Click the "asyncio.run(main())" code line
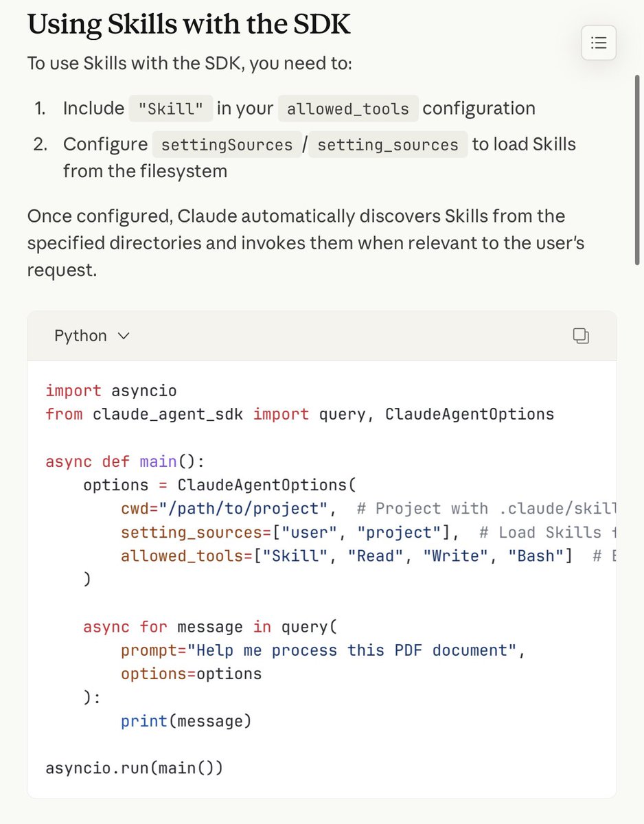Image resolution: width=644 pixels, height=824 pixels. point(135,768)
